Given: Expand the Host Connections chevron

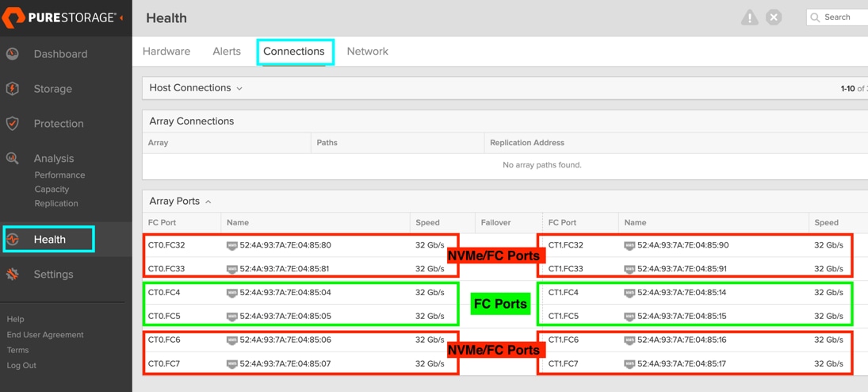Looking at the screenshot, I should point(239,88).
